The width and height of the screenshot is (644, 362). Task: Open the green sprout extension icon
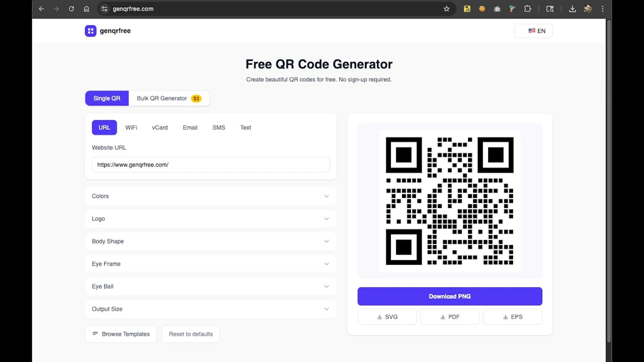coord(512,9)
